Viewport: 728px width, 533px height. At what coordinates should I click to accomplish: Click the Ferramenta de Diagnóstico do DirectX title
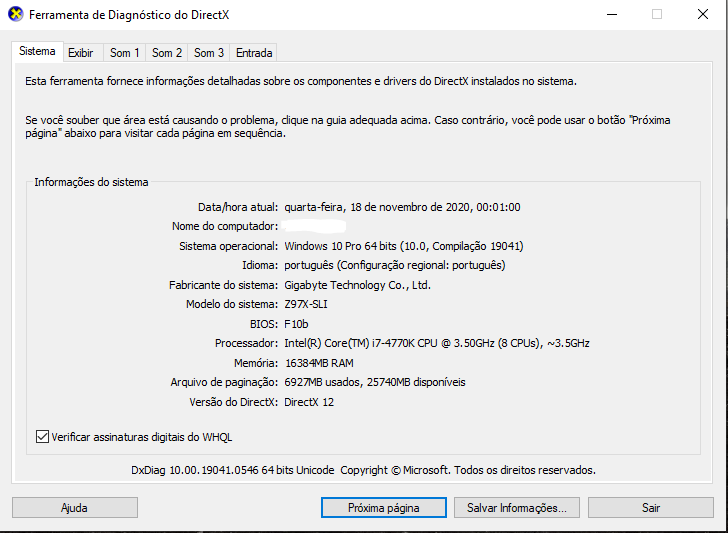tap(129, 15)
